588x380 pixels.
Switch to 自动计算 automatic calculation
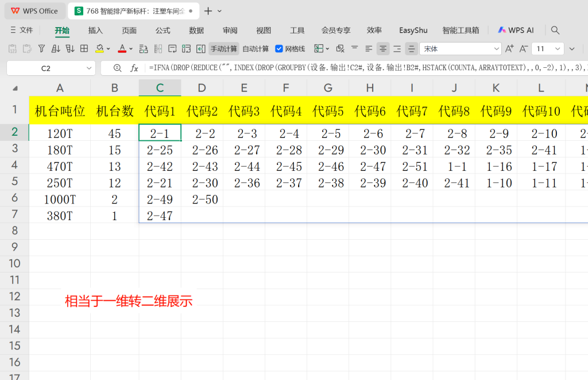(256, 49)
